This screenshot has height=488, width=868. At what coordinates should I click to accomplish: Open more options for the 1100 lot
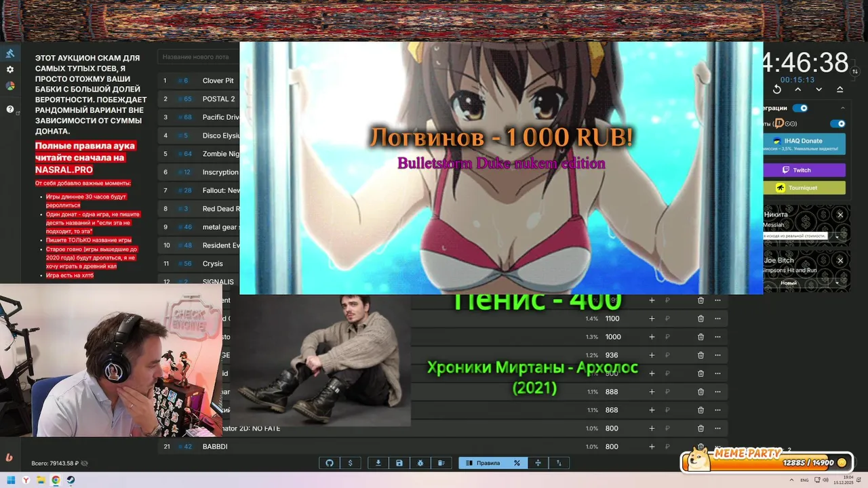717,319
